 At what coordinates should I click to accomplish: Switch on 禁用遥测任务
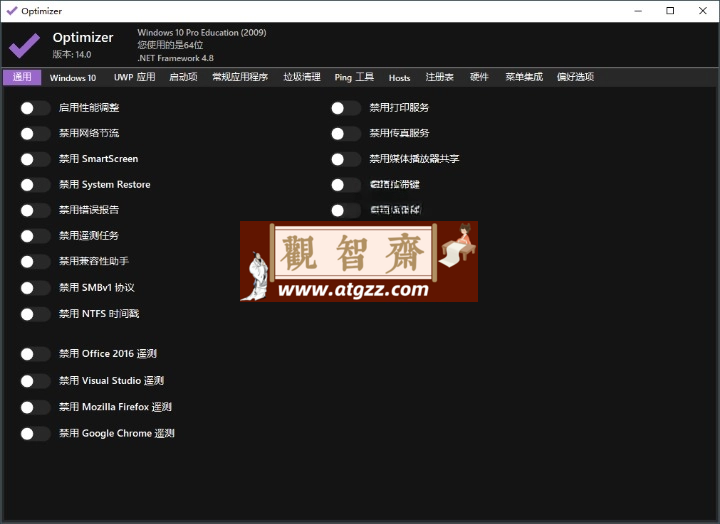pyautogui.click(x=35, y=236)
